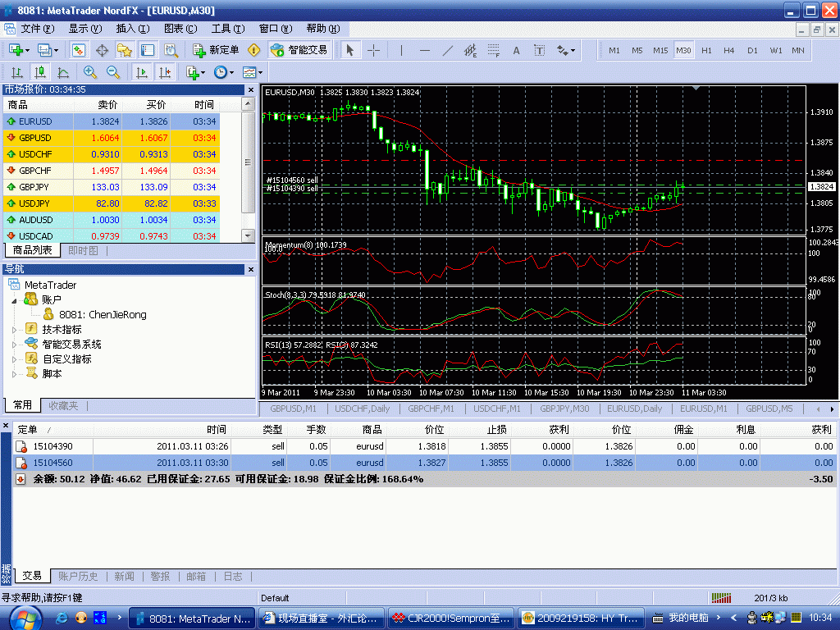This screenshot has height=630, width=840.
Task: Click the zoom in magnifier icon
Action: pyautogui.click(x=90, y=72)
